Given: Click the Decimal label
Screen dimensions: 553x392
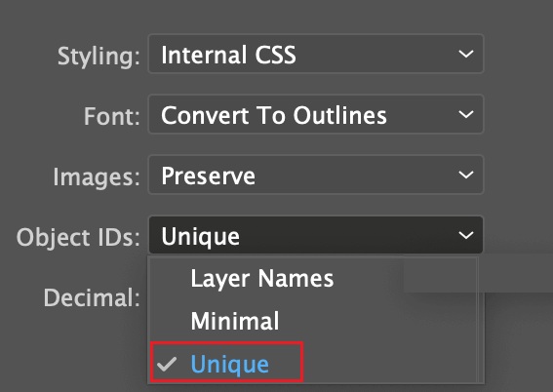Looking at the screenshot, I should click(92, 297).
